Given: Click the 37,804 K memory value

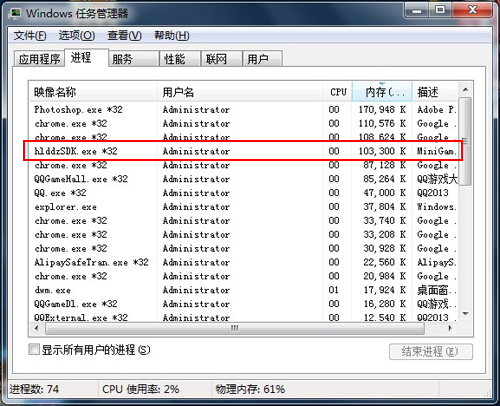Looking at the screenshot, I should [384, 207].
